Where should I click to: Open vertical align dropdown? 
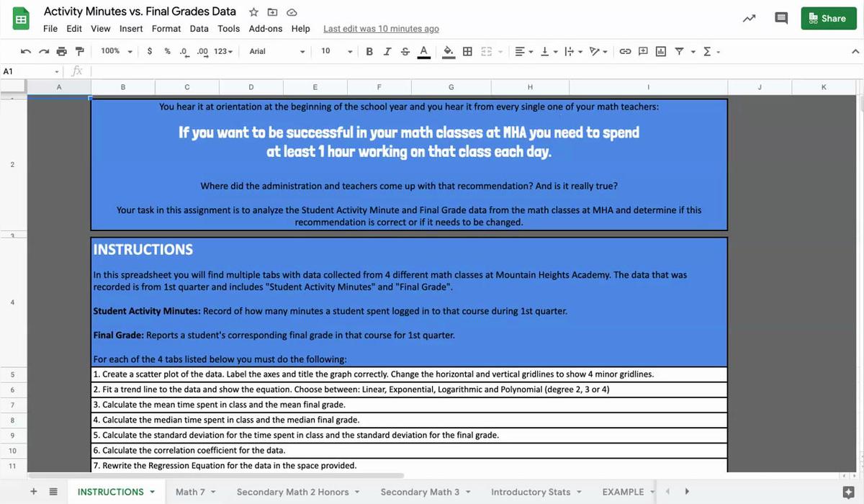point(549,51)
